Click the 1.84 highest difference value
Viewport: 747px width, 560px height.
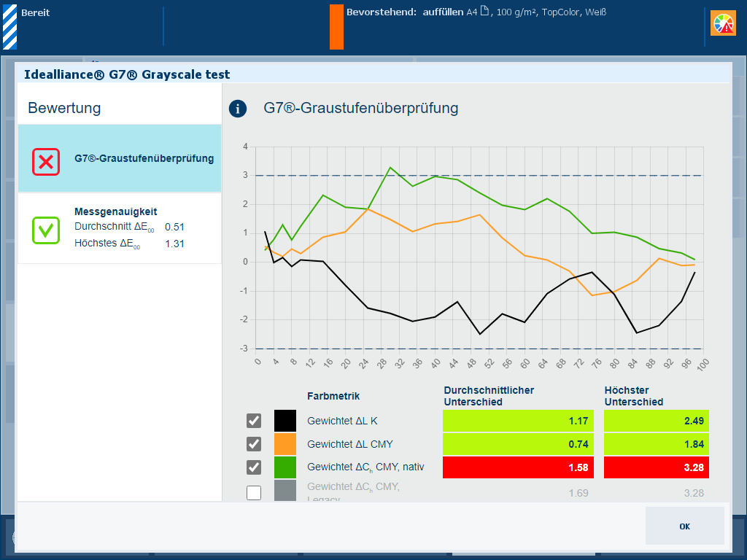(694, 444)
